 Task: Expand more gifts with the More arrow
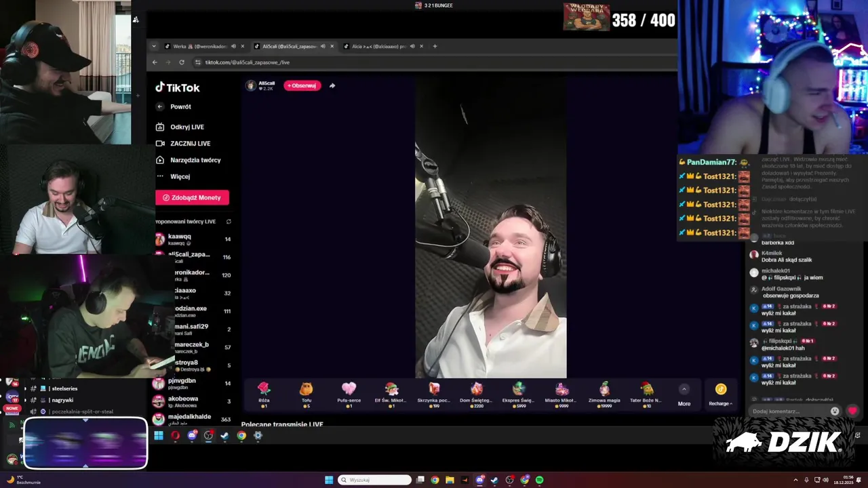pyautogui.click(x=684, y=394)
